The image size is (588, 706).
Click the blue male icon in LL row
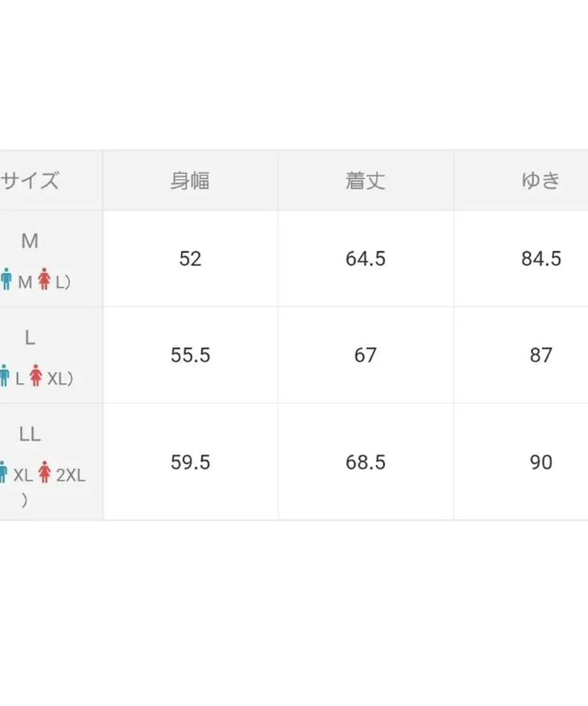[3, 472]
